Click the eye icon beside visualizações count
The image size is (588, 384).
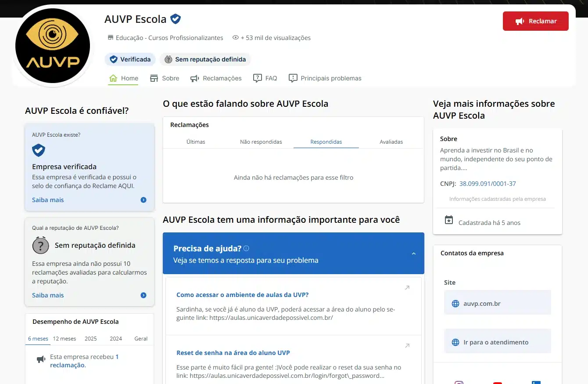coord(236,38)
